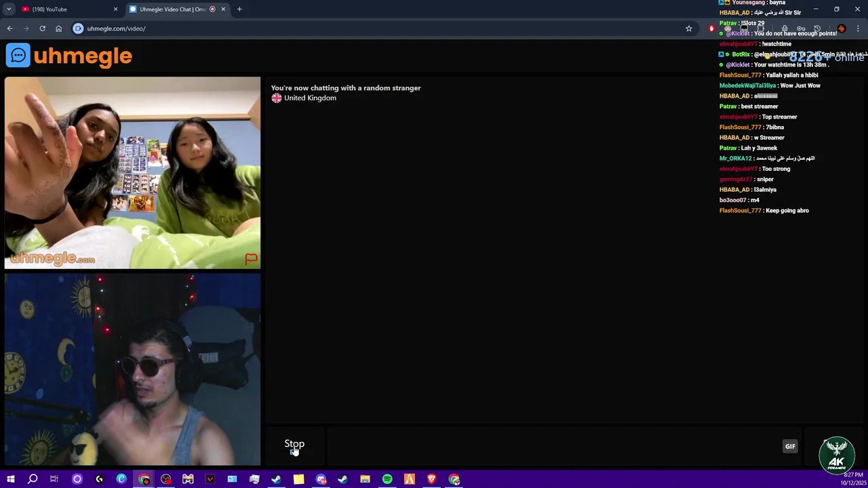Open the Valorant taskbar icon
The width and height of the screenshot is (868, 488).
(210, 479)
